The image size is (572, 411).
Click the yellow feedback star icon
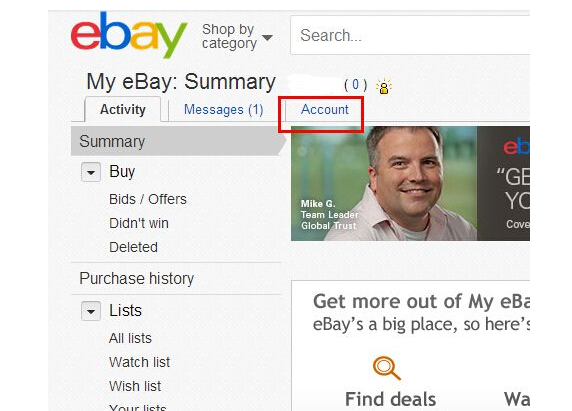(x=384, y=86)
